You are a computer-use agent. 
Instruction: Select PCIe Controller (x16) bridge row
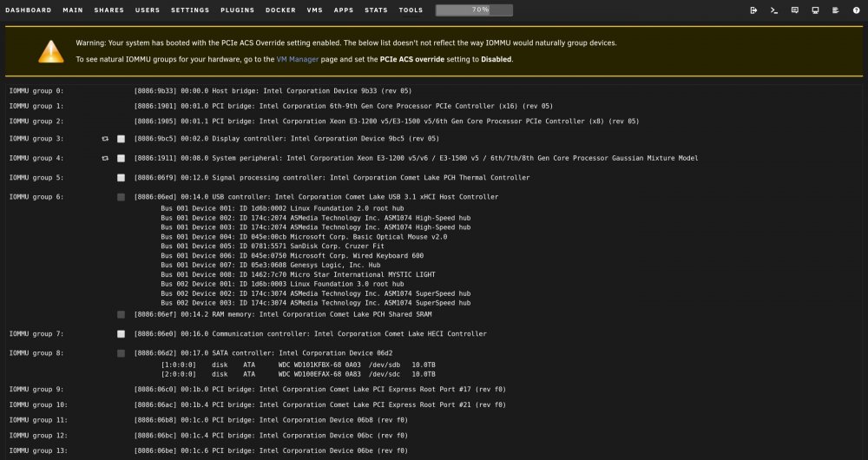pos(343,106)
